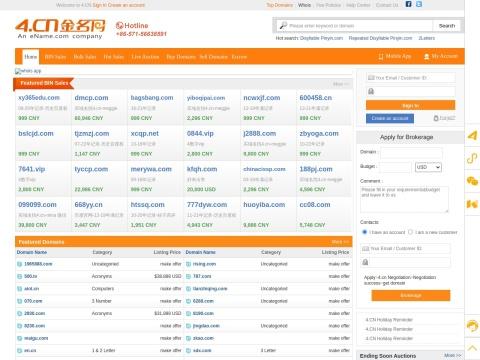Open the xcqp.net listing
The width and height of the screenshot is (480, 360).
[145, 133]
